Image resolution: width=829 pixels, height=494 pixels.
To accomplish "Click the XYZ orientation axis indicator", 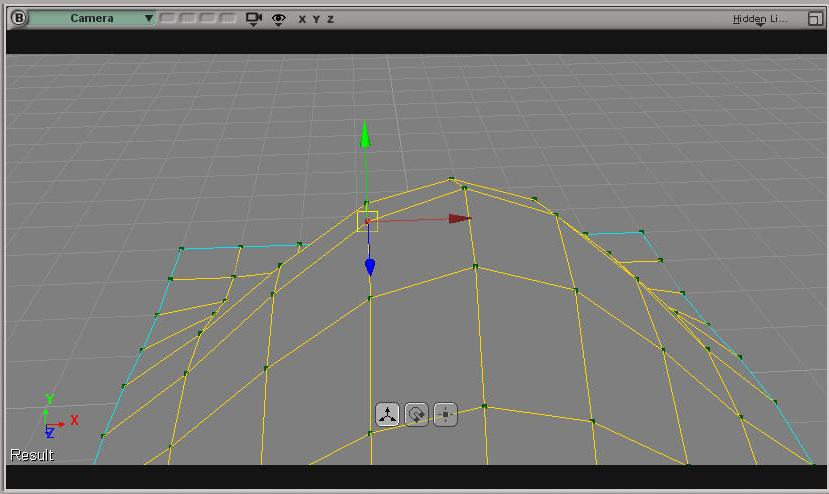I will point(52,420).
